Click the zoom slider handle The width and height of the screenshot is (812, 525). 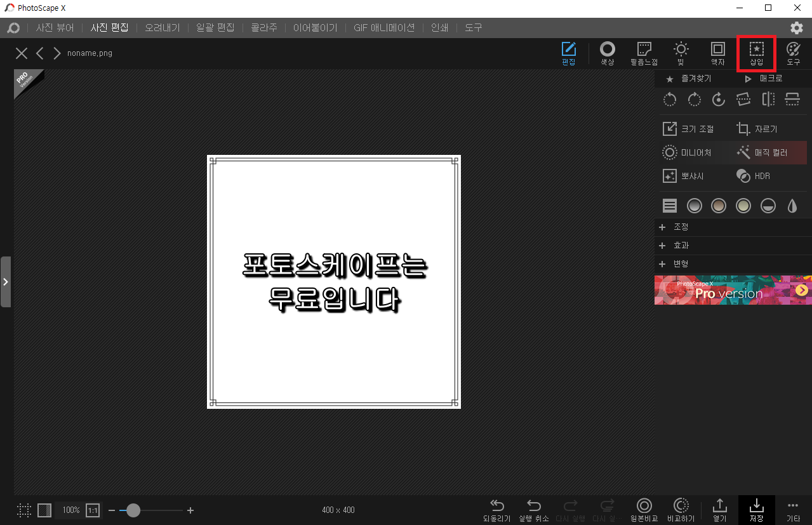point(133,510)
